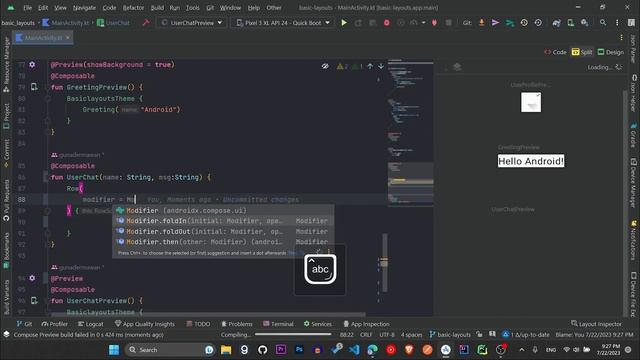Switch editor to Split view
The image size is (640, 360).
coord(582,52)
